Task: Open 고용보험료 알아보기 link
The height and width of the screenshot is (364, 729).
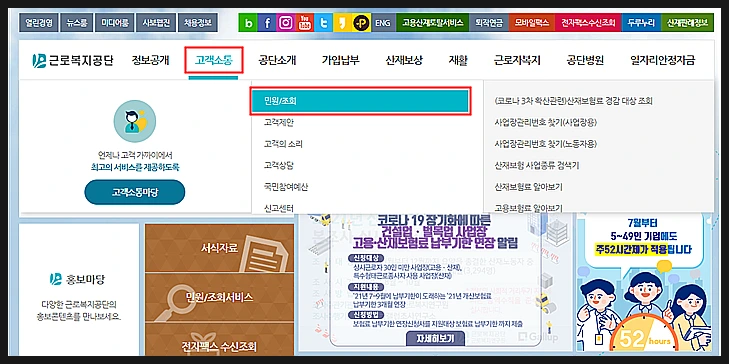Action: [x=529, y=208]
